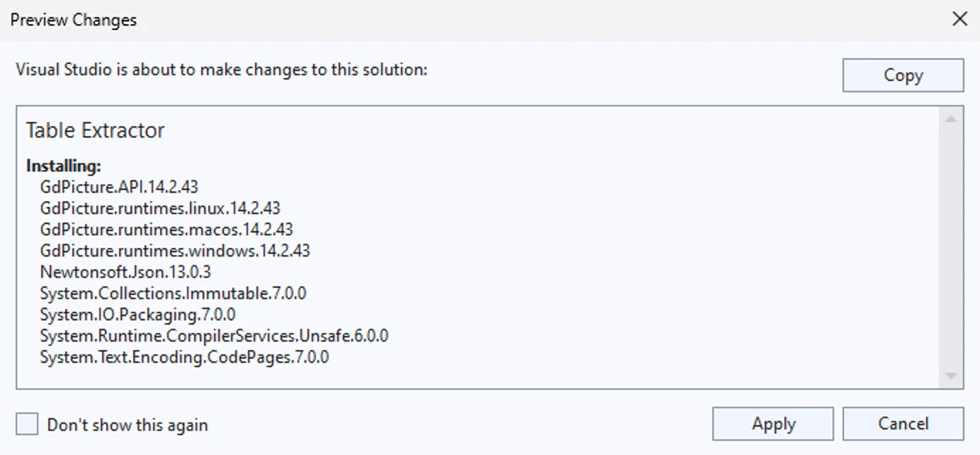Click the GdPicture.runtimes.macos.14.2.43 package

[x=166, y=230]
